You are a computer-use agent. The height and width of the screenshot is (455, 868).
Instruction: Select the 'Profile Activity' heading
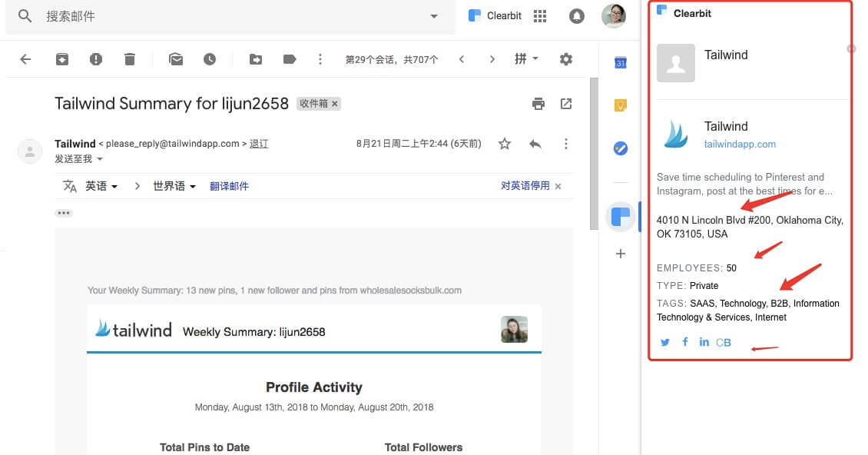point(314,387)
